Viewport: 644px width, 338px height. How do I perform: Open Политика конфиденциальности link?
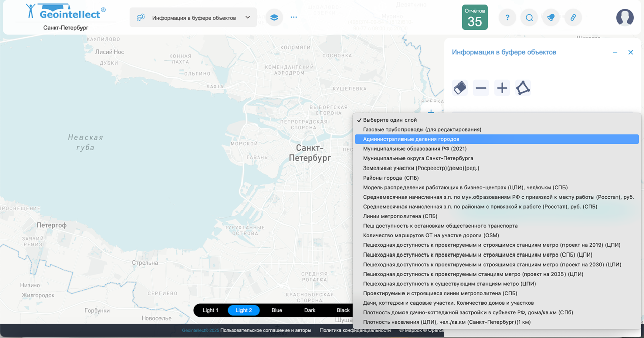355,330
